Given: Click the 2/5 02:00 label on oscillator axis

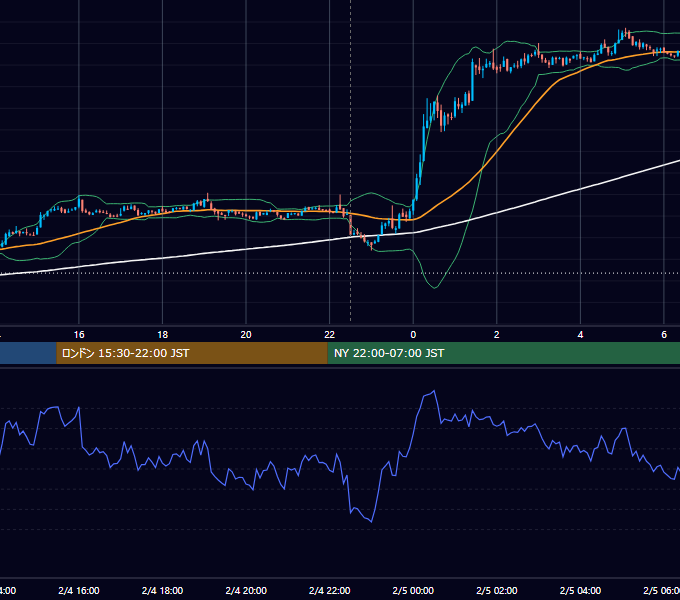Looking at the screenshot, I should pos(497,590).
